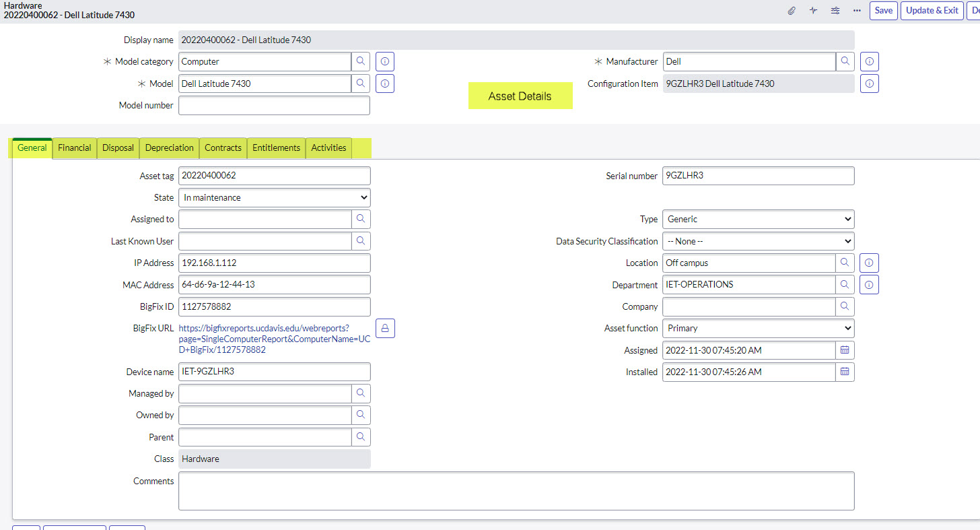Show info for Department IET-OPERATIONS

pyautogui.click(x=870, y=285)
